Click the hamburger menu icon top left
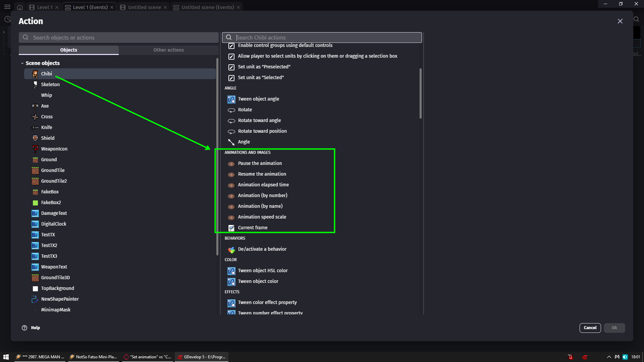Screen dimensions: 644x362 pos(7,7)
